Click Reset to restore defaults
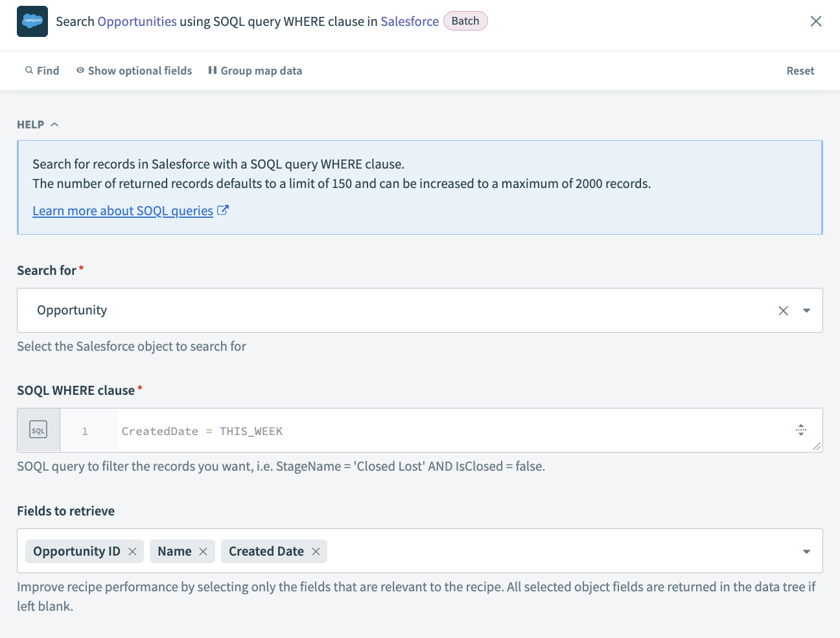The height and width of the screenshot is (638, 840). 800,70
